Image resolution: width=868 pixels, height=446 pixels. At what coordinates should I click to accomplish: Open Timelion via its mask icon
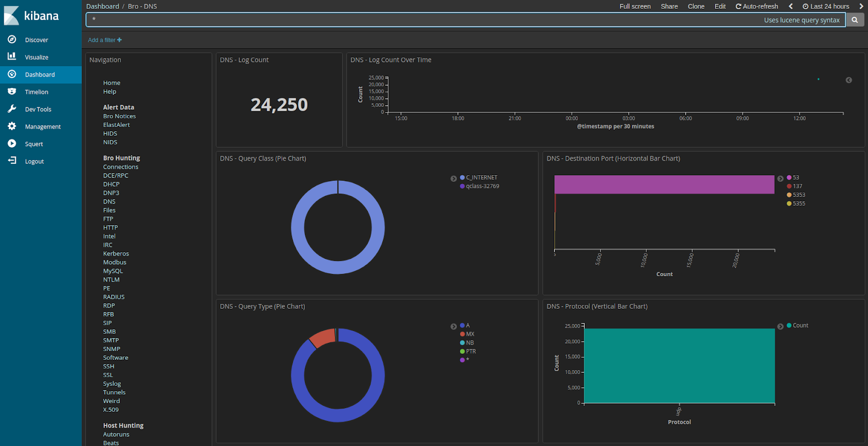[12, 92]
